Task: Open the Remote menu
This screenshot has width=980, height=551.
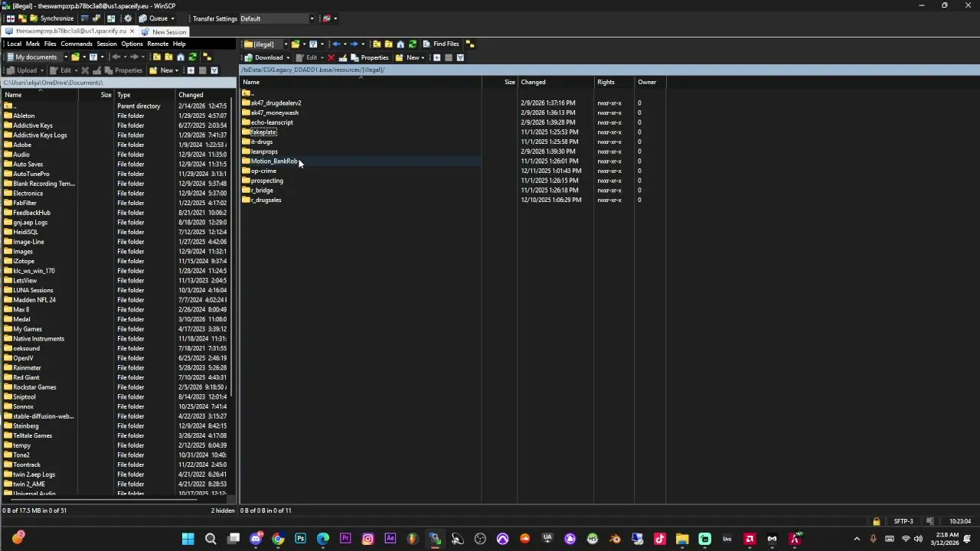Action: pyautogui.click(x=158, y=44)
